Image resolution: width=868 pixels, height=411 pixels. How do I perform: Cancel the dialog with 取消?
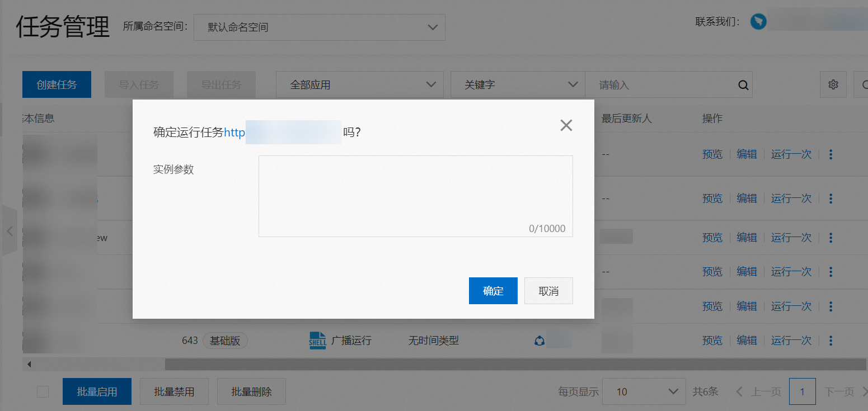coord(548,291)
